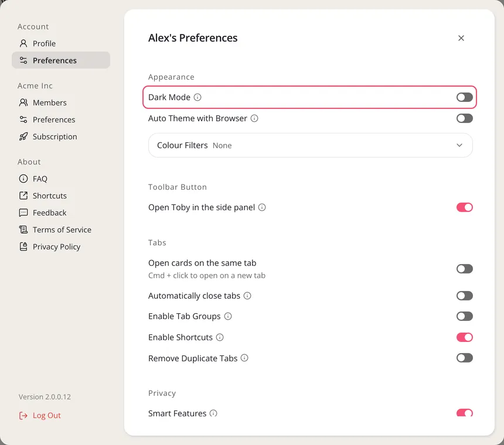Screen dimensions: 504x445
Task: Close Alex's Preferences with the X button
Action: tap(461, 38)
